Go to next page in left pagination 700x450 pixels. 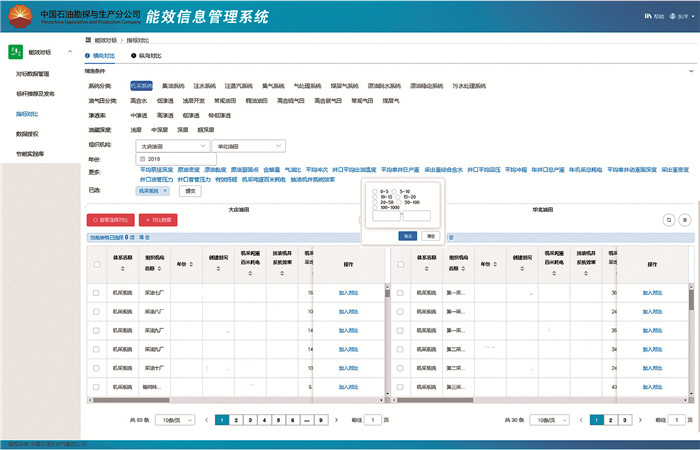point(334,420)
